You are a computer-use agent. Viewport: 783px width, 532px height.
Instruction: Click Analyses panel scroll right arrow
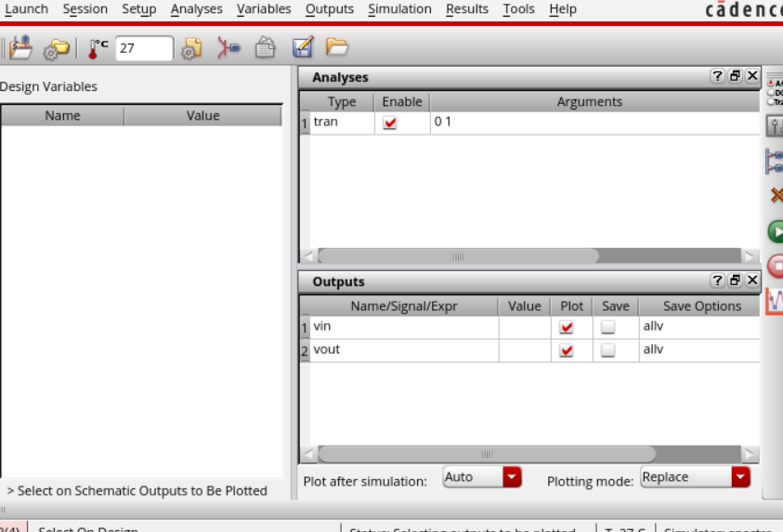(x=749, y=257)
